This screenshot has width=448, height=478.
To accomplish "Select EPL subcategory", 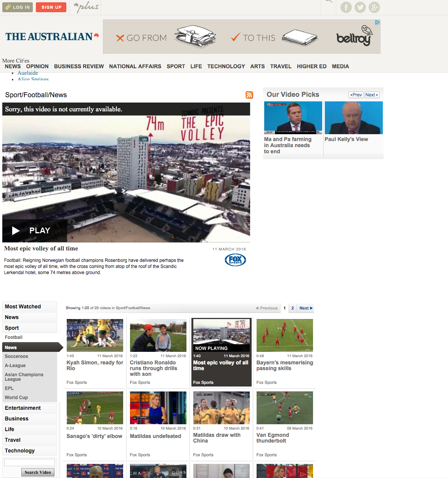I will click(9, 388).
